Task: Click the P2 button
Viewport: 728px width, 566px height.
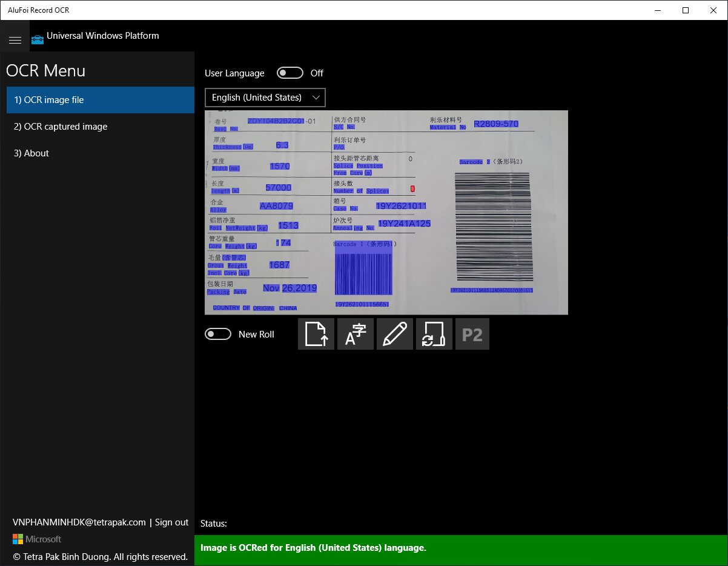Action: 472,334
